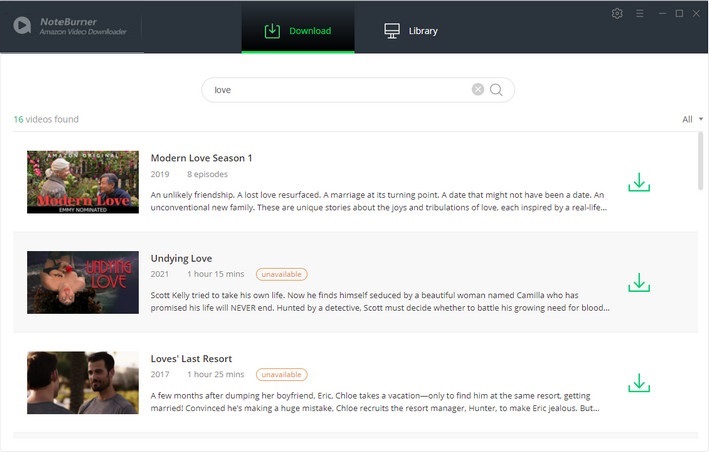Click '1 hour 15 mins' duration
709x452 pixels.
click(x=216, y=274)
